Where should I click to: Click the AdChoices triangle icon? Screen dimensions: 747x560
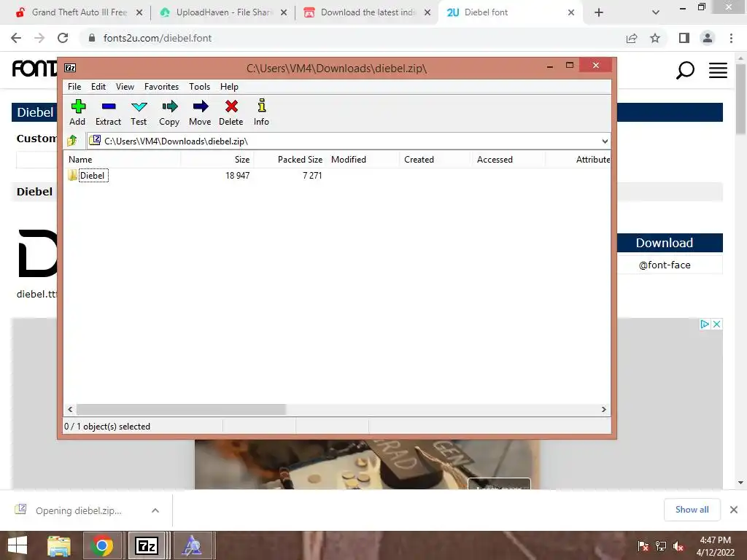(x=705, y=324)
